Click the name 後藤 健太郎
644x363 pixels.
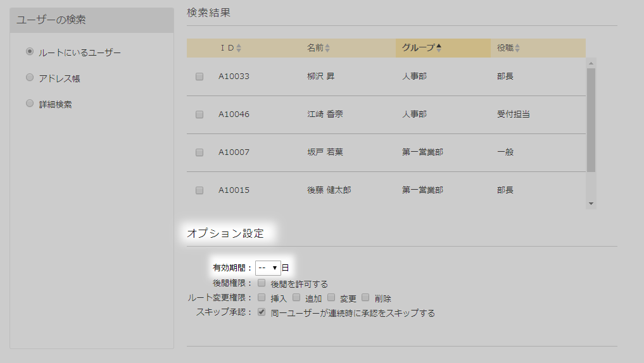[x=329, y=190]
